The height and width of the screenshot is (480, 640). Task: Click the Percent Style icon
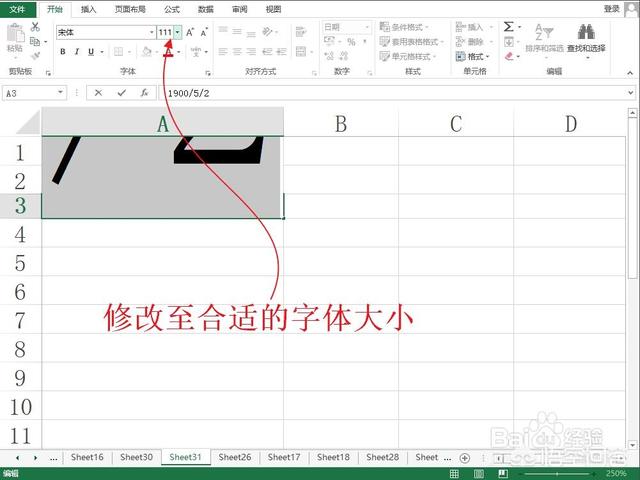351,42
